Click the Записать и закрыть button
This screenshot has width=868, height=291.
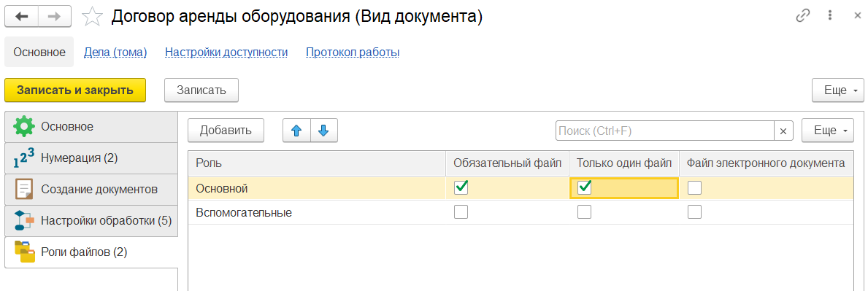coord(75,90)
